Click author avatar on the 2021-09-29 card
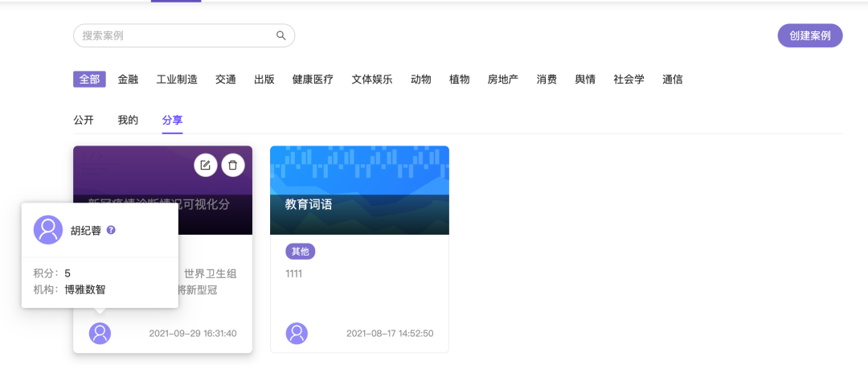The image size is (868, 365). click(100, 334)
